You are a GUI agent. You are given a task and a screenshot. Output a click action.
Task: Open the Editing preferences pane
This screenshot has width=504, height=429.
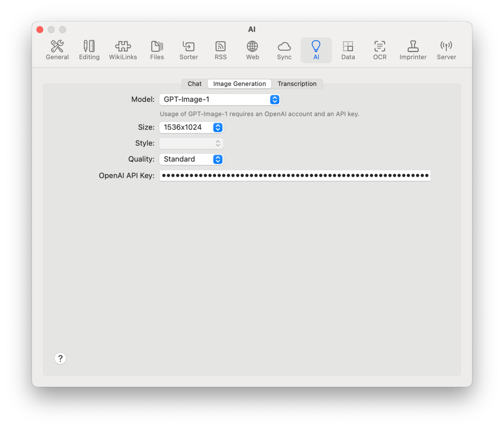click(89, 50)
